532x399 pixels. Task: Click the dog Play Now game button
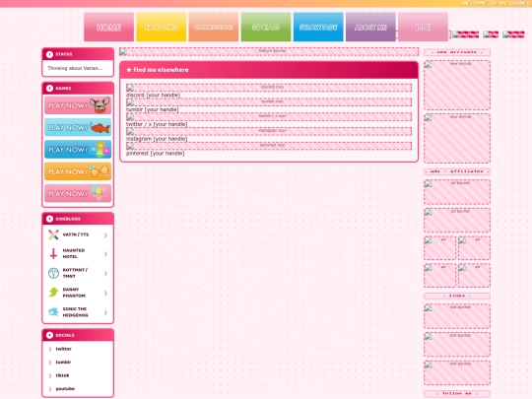pos(78,105)
